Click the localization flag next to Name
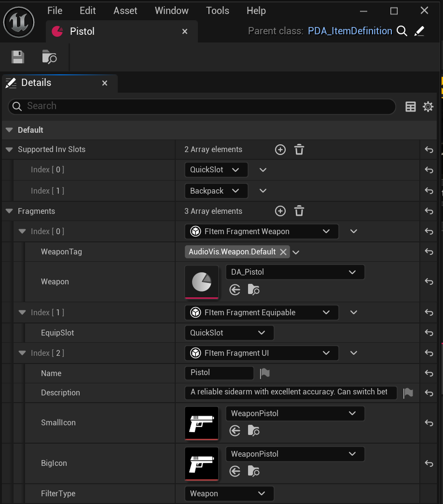 [264, 373]
